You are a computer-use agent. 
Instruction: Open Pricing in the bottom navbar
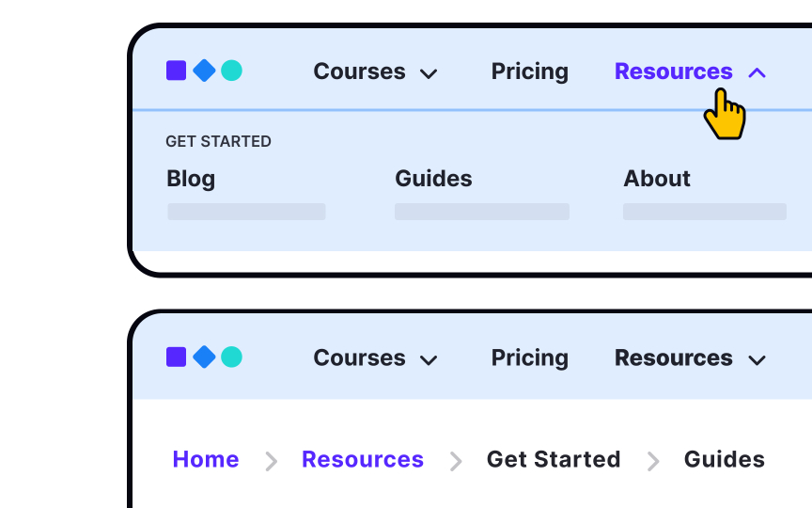click(530, 358)
